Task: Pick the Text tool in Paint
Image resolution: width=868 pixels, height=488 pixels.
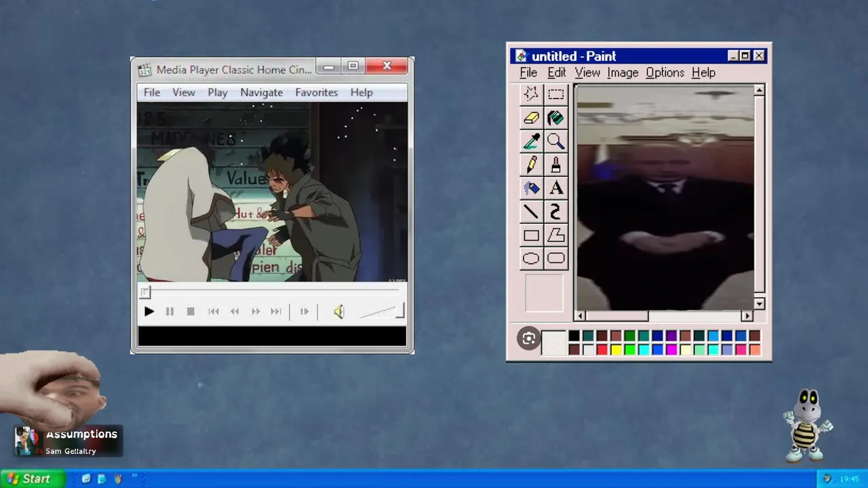Action: [x=556, y=188]
